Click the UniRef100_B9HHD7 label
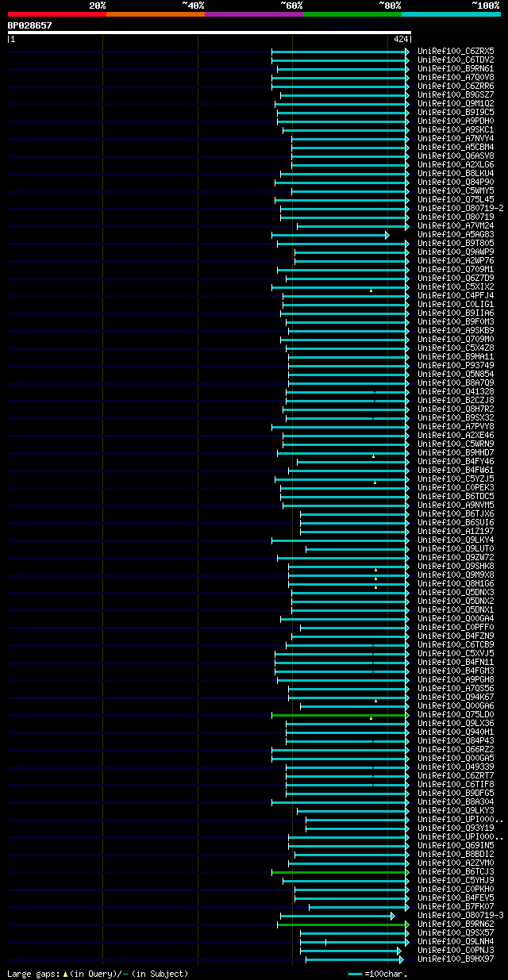The height and width of the screenshot is (980, 508). (x=456, y=452)
